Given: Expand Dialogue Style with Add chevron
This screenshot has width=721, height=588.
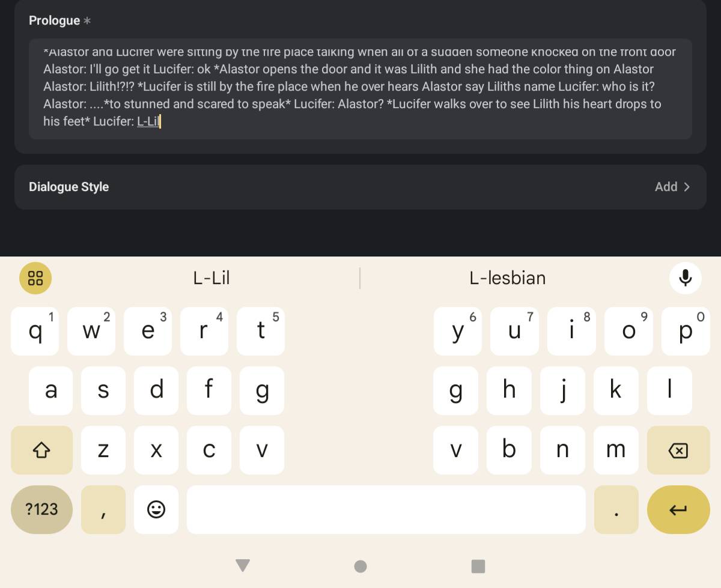Looking at the screenshot, I should tap(672, 187).
